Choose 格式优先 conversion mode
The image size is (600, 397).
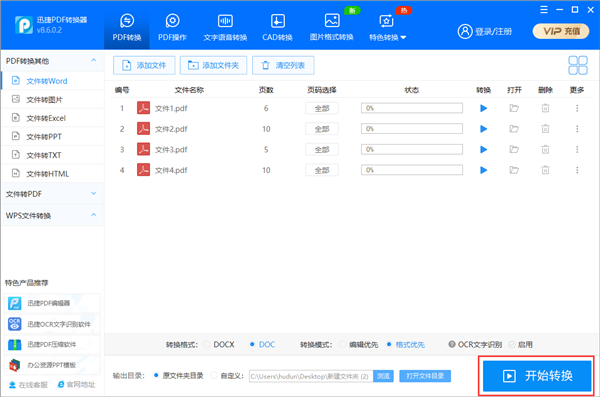point(406,345)
